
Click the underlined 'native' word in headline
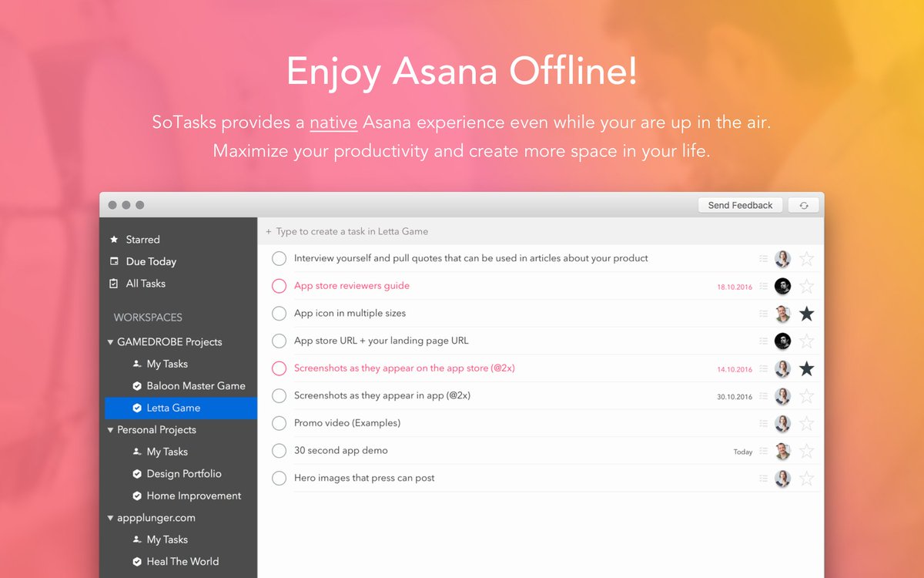coord(333,122)
